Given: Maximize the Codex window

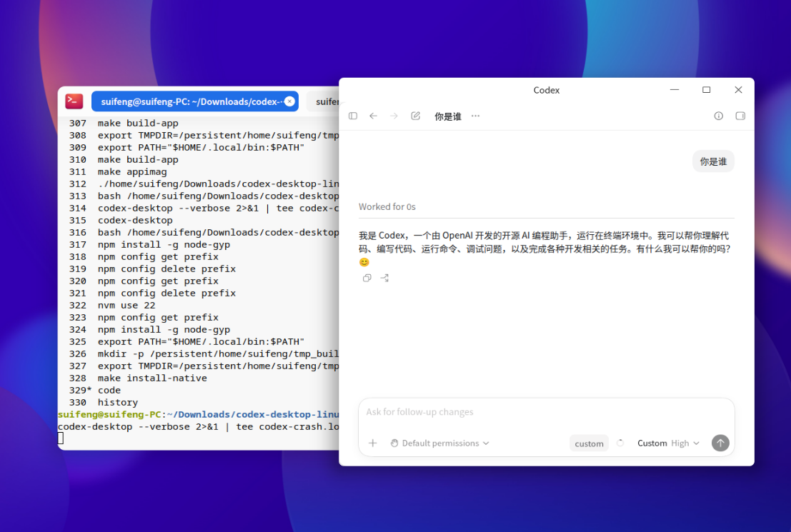Looking at the screenshot, I should [706, 90].
